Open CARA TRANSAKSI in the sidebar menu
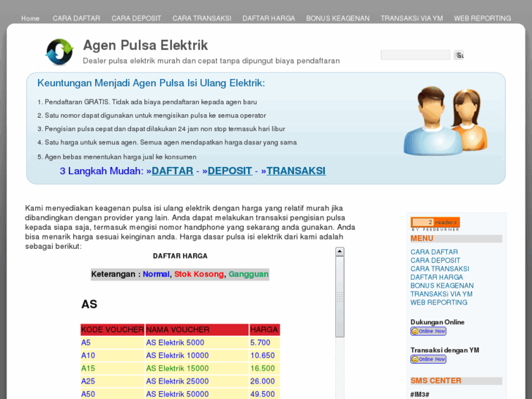The height and width of the screenshot is (399, 532). (440, 269)
